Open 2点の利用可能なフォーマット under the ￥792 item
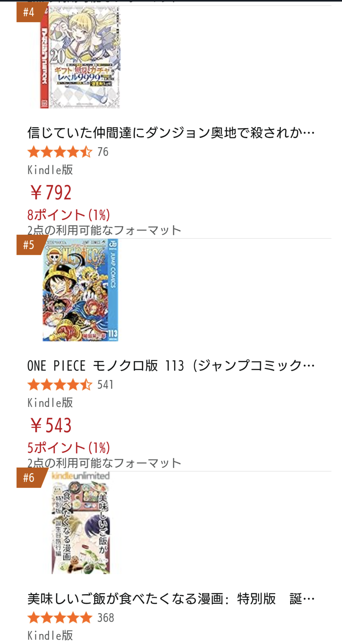This screenshot has width=342, height=644. (104, 230)
